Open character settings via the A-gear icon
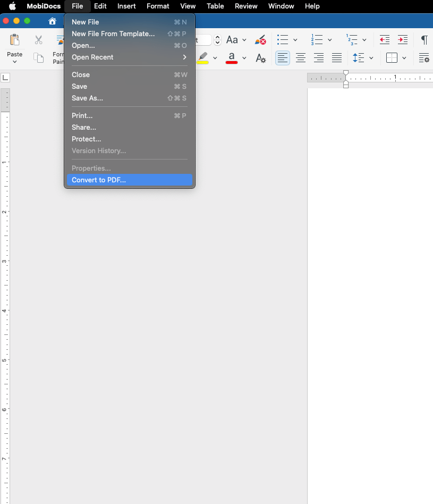This screenshot has height=504, width=433. [260, 58]
